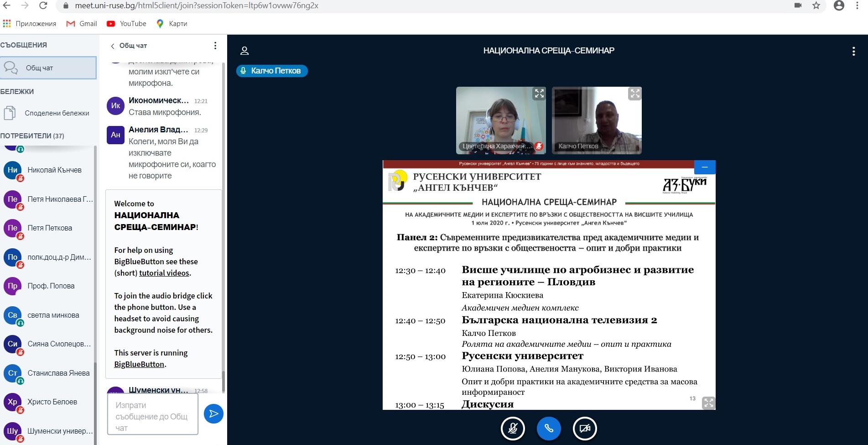Open user Станислава Янева avatar

(13, 373)
